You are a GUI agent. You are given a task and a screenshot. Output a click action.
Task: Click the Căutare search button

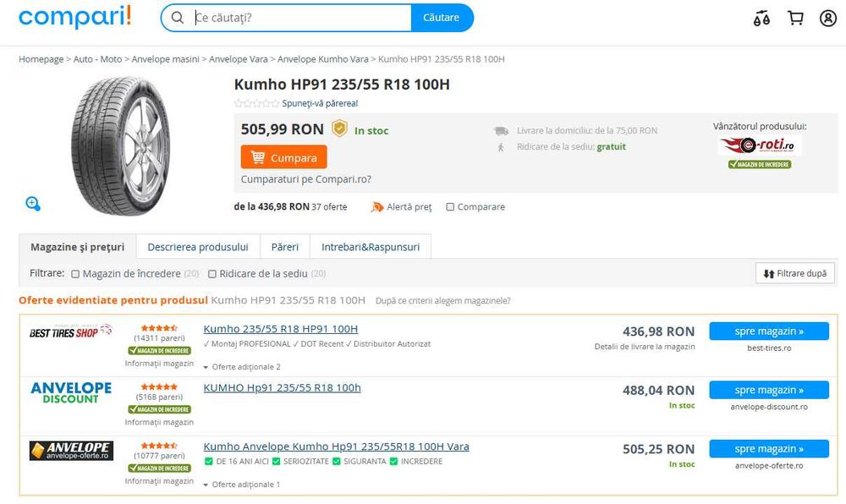(x=442, y=18)
